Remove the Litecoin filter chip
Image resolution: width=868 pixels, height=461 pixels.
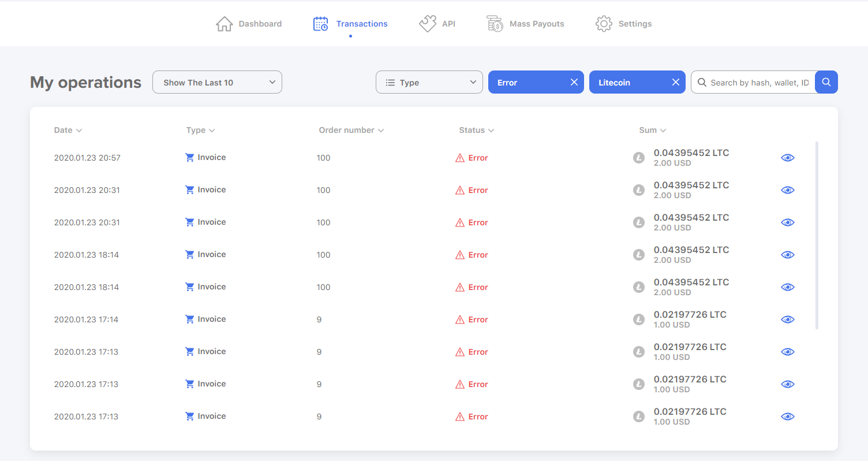click(x=676, y=82)
